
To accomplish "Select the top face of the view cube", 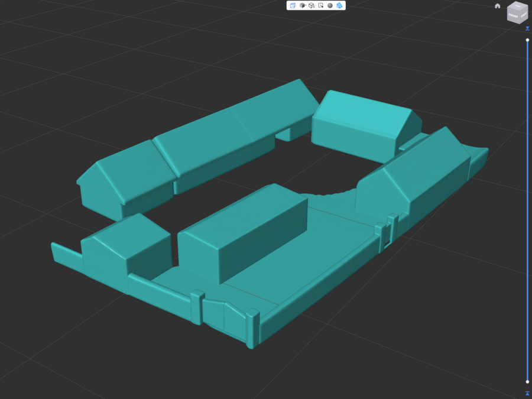I will 518,6.
